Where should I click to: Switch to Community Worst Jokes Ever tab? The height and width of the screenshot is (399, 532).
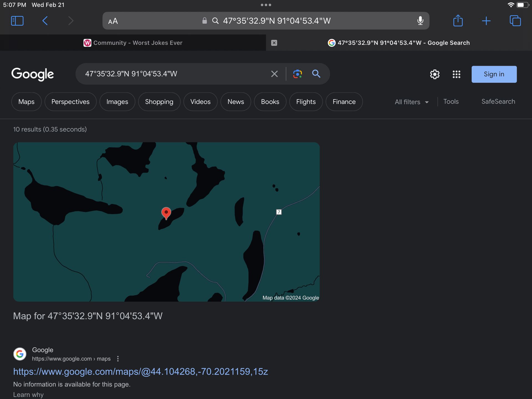pyautogui.click(x=133, y=43)
